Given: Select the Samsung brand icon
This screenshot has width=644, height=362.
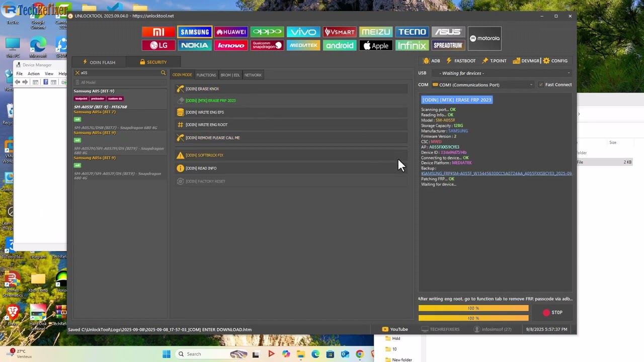Looking at the screenshot, I should point(195,32).
